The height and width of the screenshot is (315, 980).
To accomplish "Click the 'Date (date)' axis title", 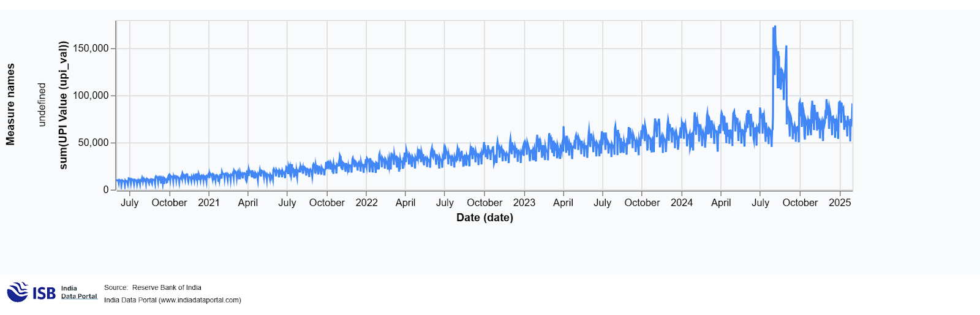I will click(x=484, y=218).
